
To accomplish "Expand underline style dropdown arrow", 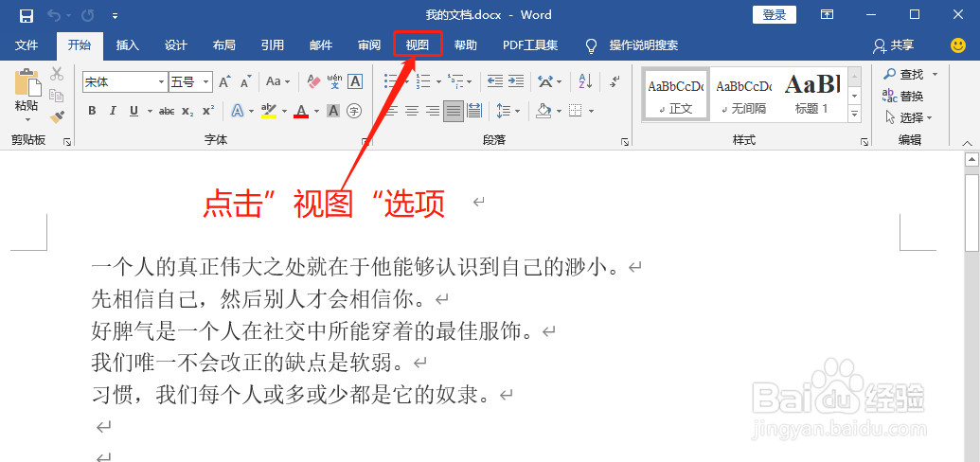I will [150, 112].
